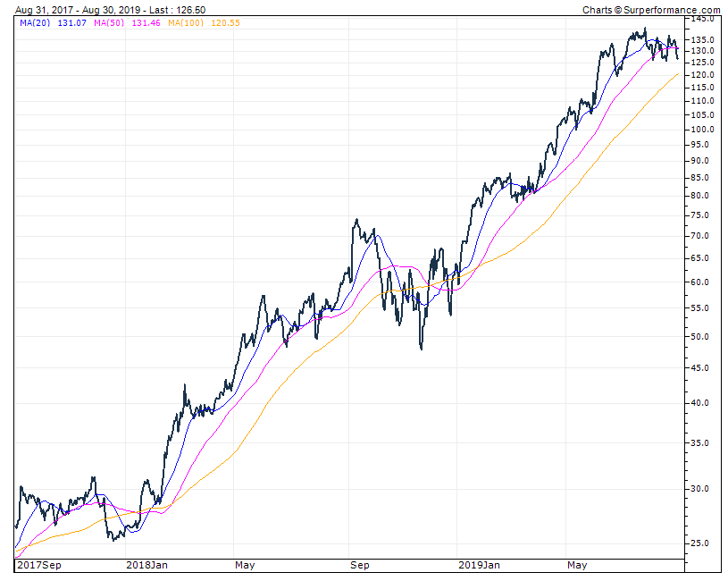728x581 pixels.
Task: Click the 135.0 price axis label
Action: click(702, 40)
